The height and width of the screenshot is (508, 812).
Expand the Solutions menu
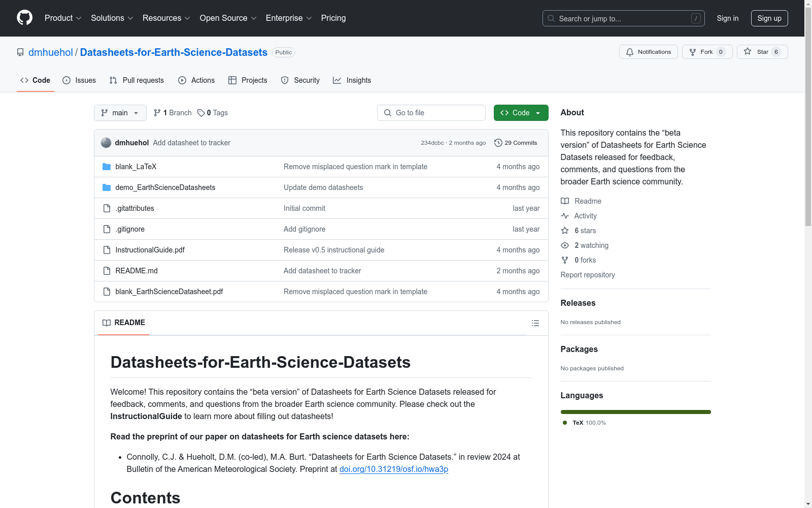tap(112, 18)
